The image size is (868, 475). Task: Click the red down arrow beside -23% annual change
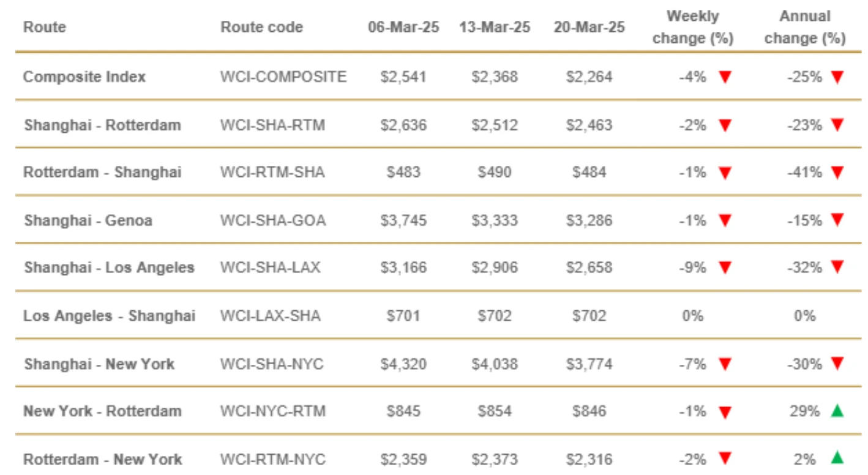click(837, 125)
